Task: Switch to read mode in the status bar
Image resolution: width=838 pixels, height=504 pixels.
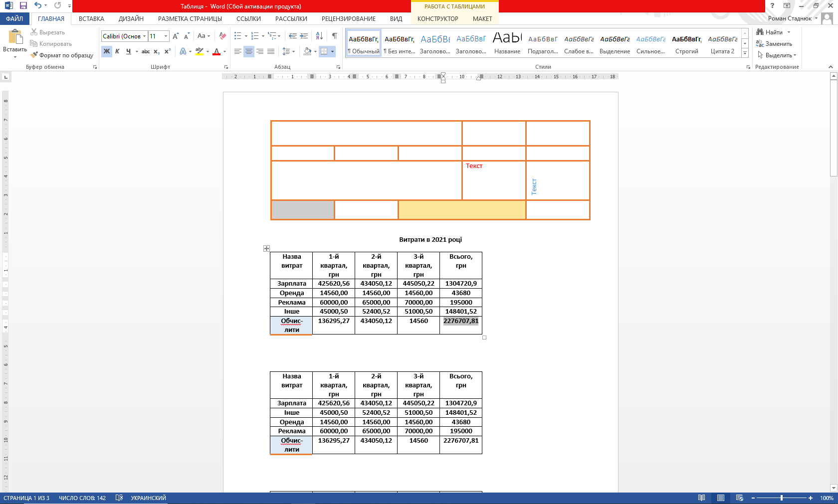Action: tap(702, 498)
